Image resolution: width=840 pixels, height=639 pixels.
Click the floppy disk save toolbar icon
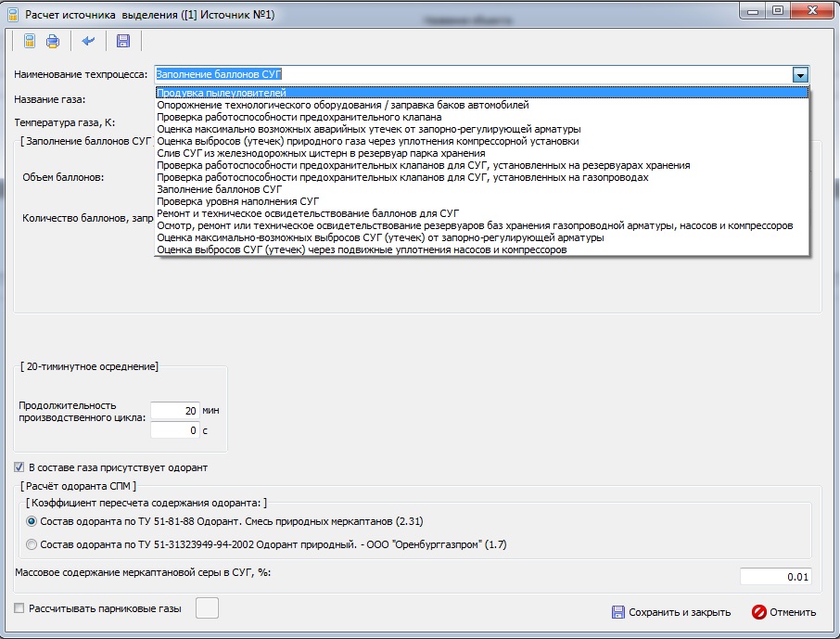pos(123,41)
